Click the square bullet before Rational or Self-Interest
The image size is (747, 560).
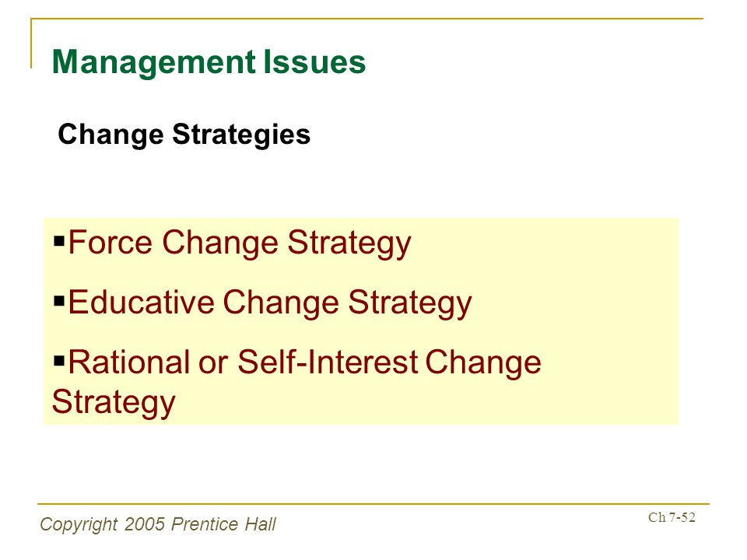[59, 361]
